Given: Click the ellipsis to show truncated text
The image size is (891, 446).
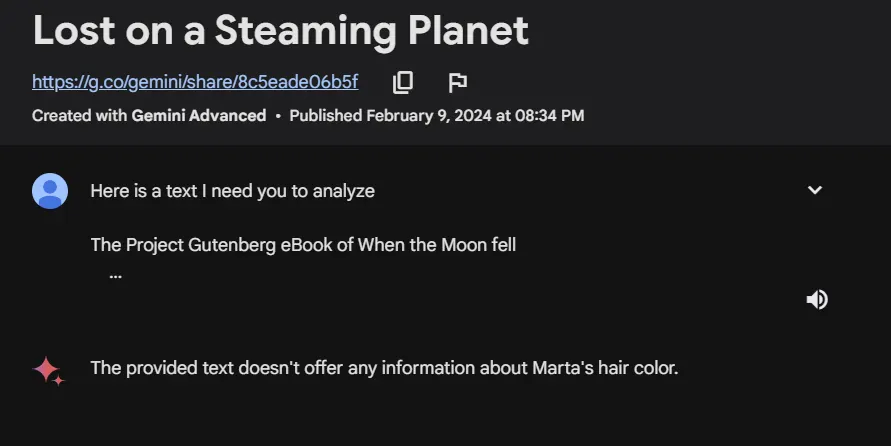Looking at the screenshot, I should [x=115, y=273].
